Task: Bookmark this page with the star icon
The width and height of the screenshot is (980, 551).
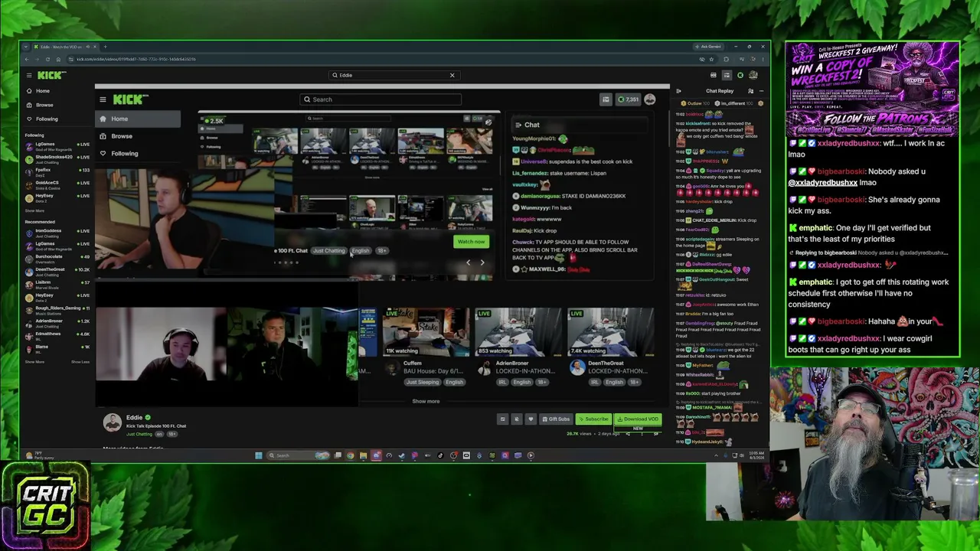Action: pos(711,59)
